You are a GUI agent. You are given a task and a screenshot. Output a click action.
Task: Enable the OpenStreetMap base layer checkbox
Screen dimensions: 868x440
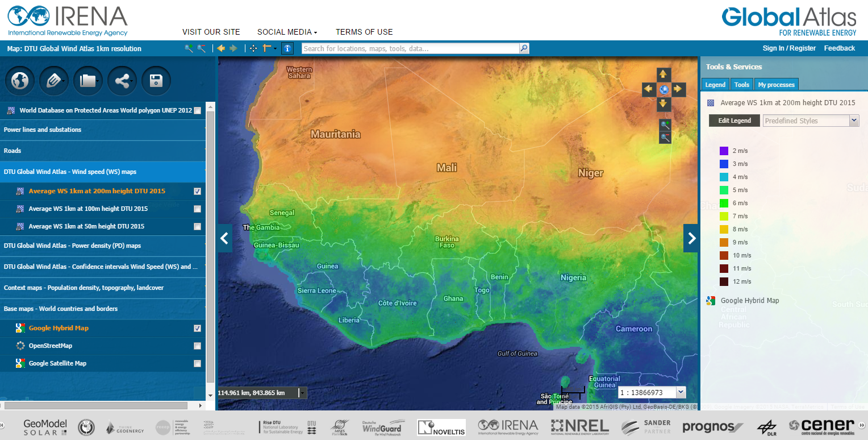[x=197, y=346]
